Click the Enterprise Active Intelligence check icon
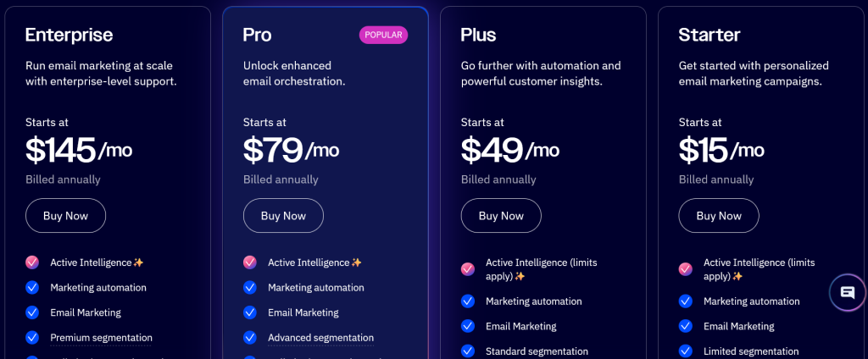 pyautogui.click(x=32, y=262)
